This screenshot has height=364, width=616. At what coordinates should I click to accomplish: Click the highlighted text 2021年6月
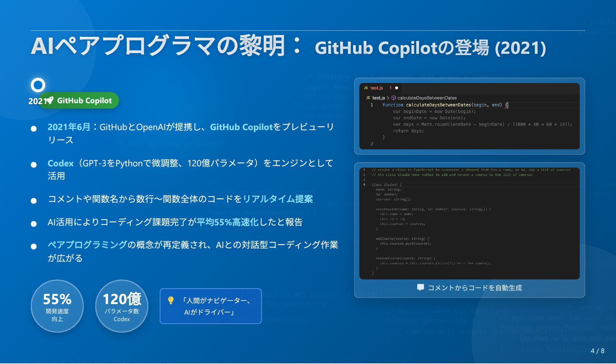[69, 127]
